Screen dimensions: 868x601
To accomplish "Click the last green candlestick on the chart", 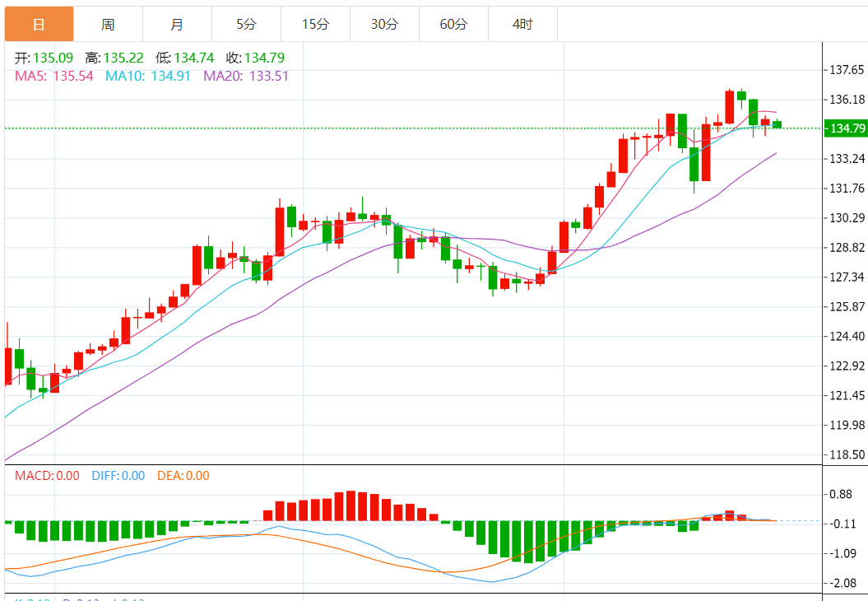I will 777,124.
